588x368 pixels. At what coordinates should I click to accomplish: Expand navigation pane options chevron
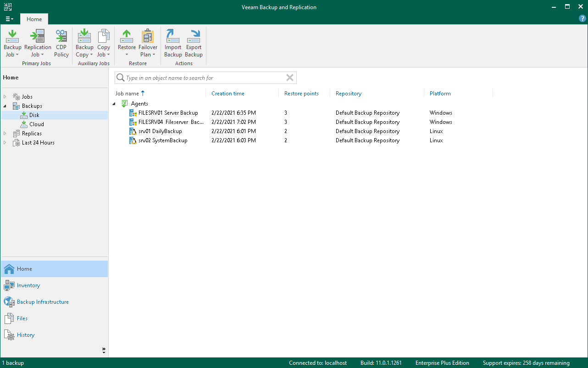pos(104,351)
